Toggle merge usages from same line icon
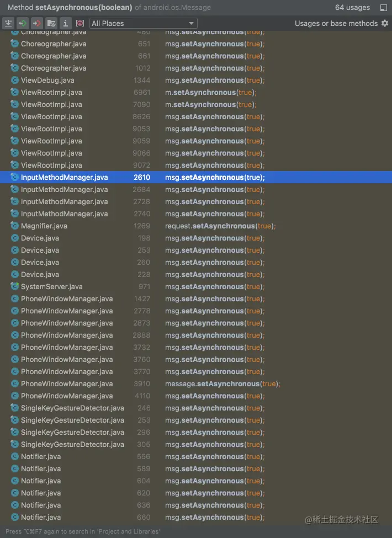392x538 pixels. (x=8, y=23)
